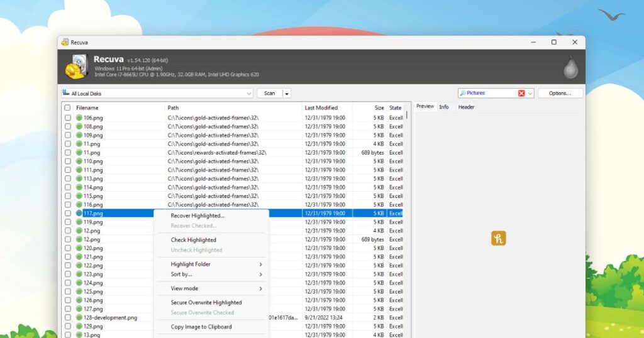Click the Scan button
Viewport: 644px width, 338px height.
tap(270, 94)
